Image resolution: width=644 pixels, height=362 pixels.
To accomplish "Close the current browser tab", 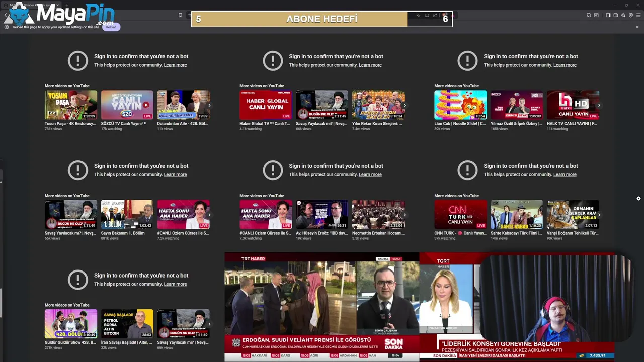I will 57,5.
